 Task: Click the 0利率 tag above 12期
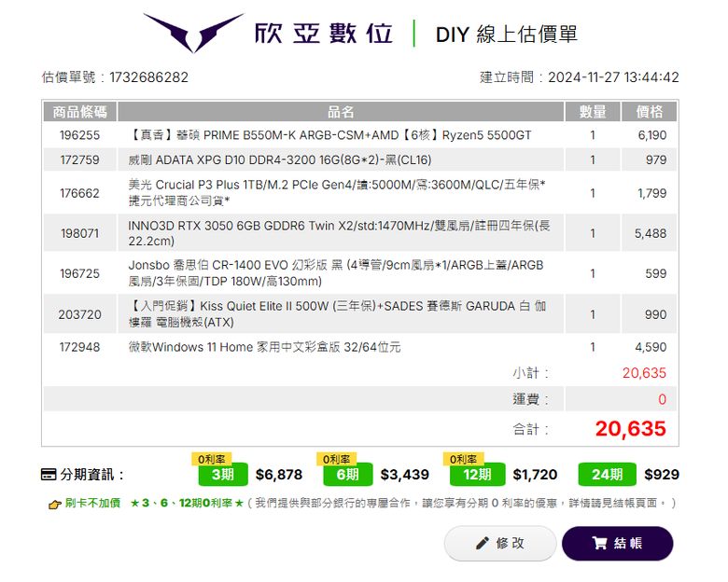[x=463, y=459]
